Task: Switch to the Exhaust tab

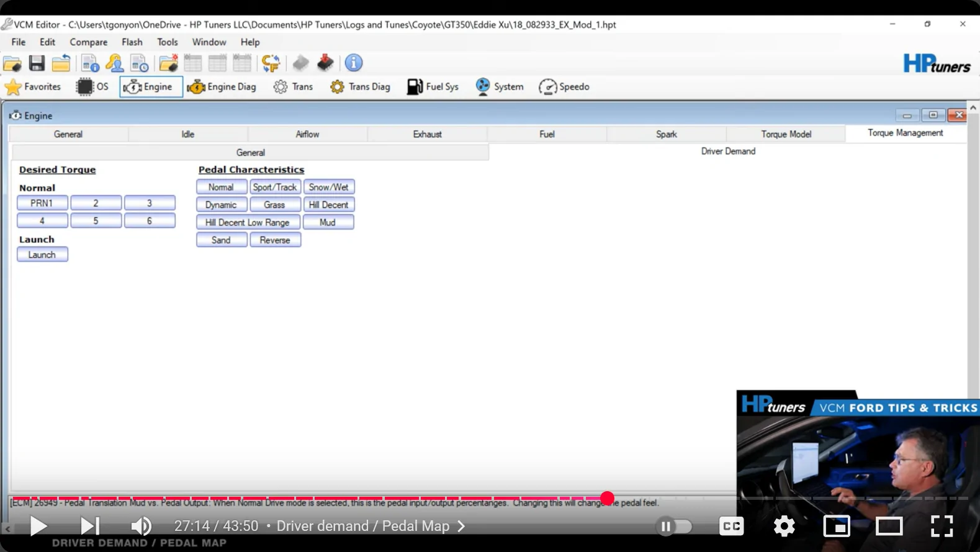Action: [x=428, y=134]
